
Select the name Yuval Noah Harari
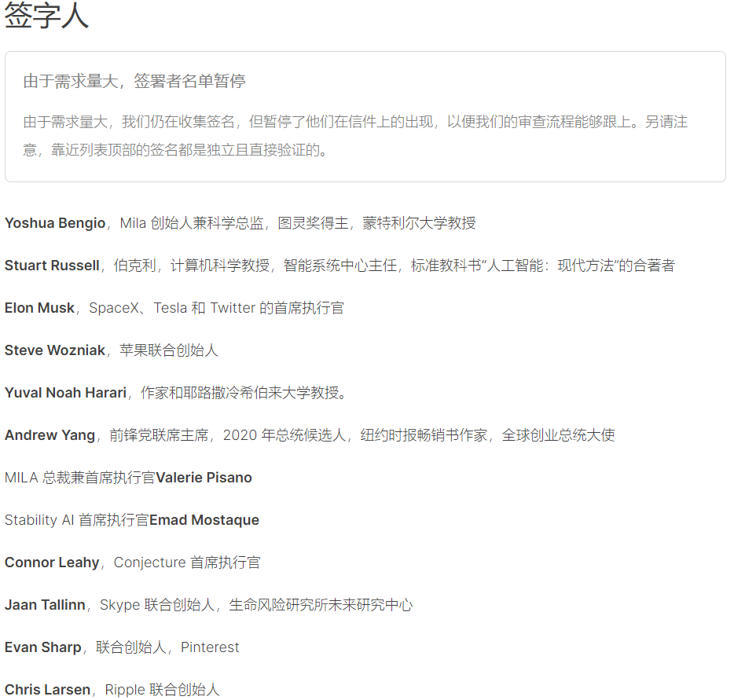tap(65, 393)
